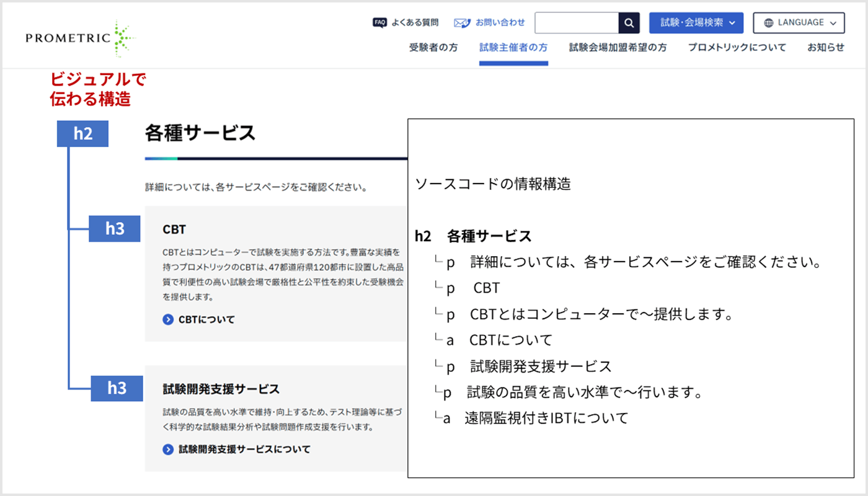Select お知らせ menu item
Viewport: 868px width, 496px height.
pyautogui.click(x=826, y=47)
